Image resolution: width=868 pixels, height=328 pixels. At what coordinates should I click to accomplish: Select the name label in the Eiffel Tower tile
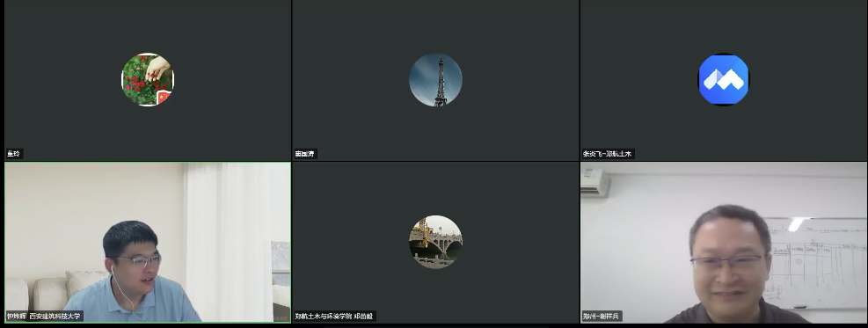305,154
